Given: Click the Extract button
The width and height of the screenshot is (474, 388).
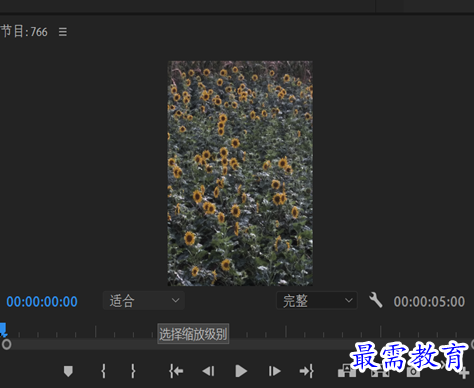Looking at the screenshot, I should click(380, 371).
